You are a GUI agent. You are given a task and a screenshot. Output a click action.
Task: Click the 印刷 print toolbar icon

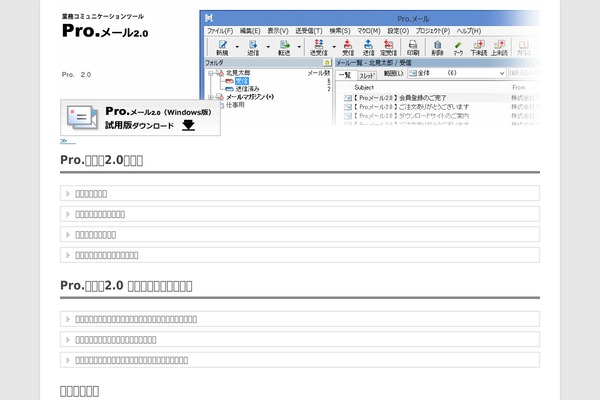413,48
